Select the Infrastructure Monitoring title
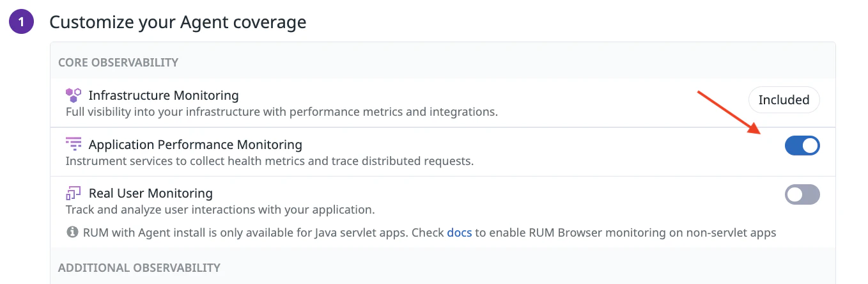This screenshot has height=284, width=868. pos(164,96)
